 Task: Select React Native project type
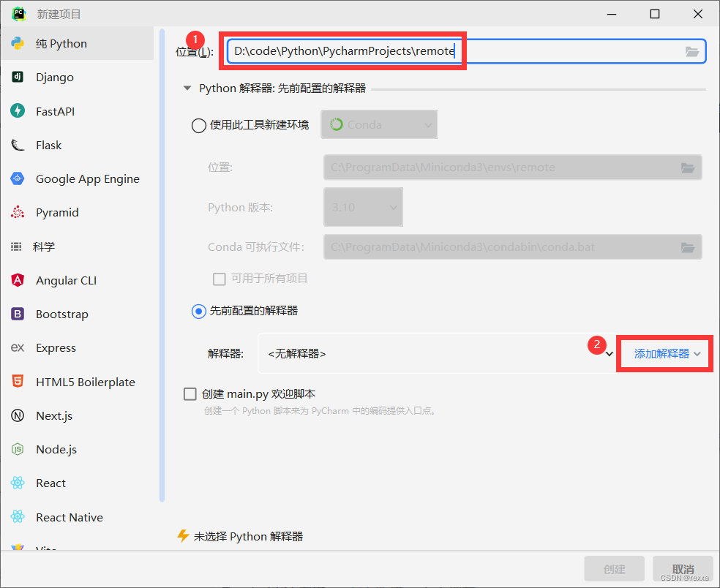point(77,517)
